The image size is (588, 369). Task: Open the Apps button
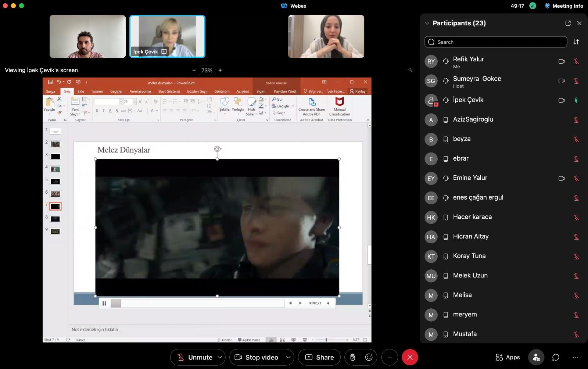[508, 357]
